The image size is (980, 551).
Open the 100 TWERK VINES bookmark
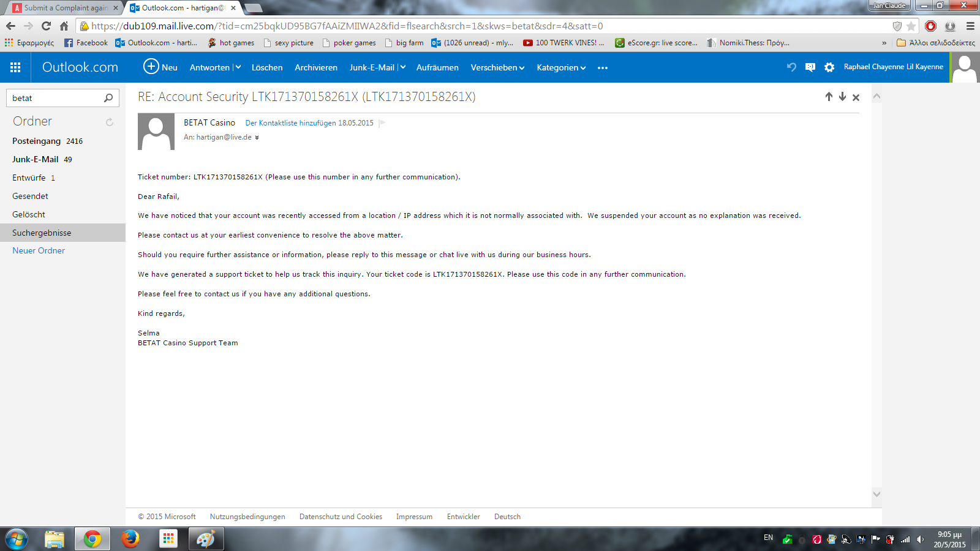coord(563,43)
